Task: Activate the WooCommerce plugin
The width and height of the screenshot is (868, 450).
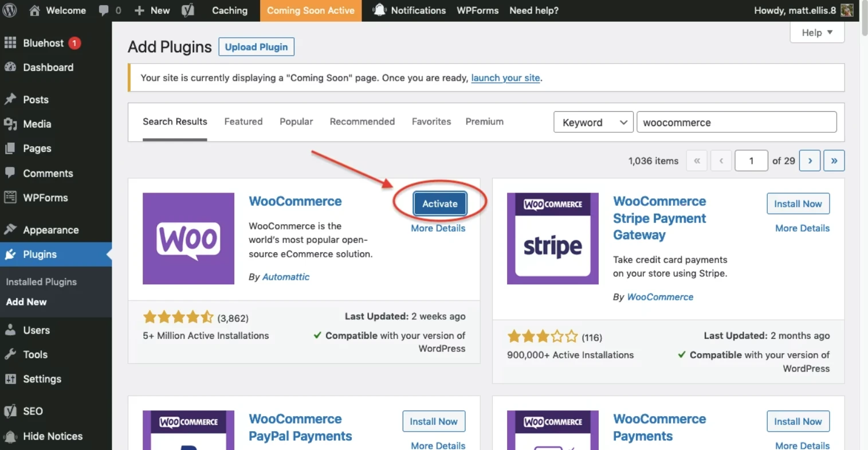Action: tap(439, 204)
